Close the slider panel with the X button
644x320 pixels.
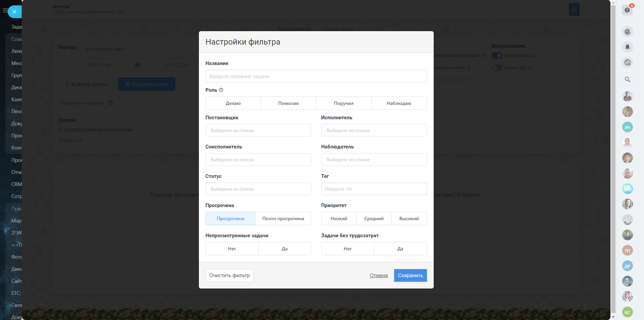pyautogui.click(x=14, y=12)
